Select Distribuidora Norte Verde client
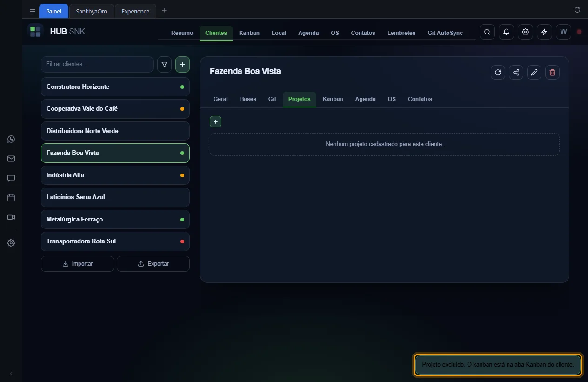This screenshot has height=382, width=588. coord(115,131)
